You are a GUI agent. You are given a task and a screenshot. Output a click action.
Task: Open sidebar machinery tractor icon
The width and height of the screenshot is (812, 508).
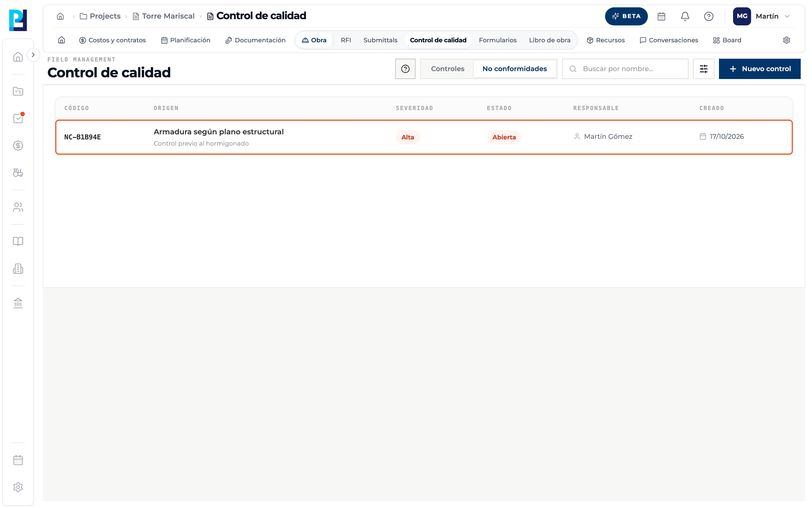pos(18,173)
